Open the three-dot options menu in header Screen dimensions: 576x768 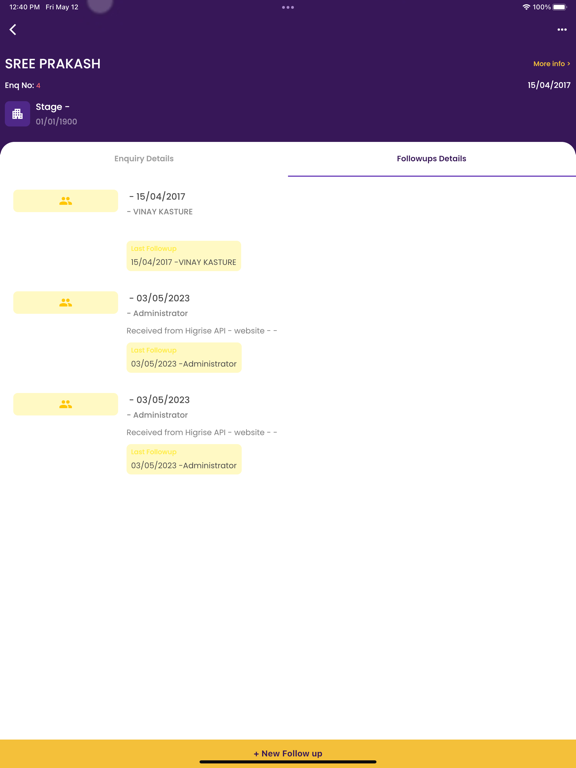click(x=562, y=30)
